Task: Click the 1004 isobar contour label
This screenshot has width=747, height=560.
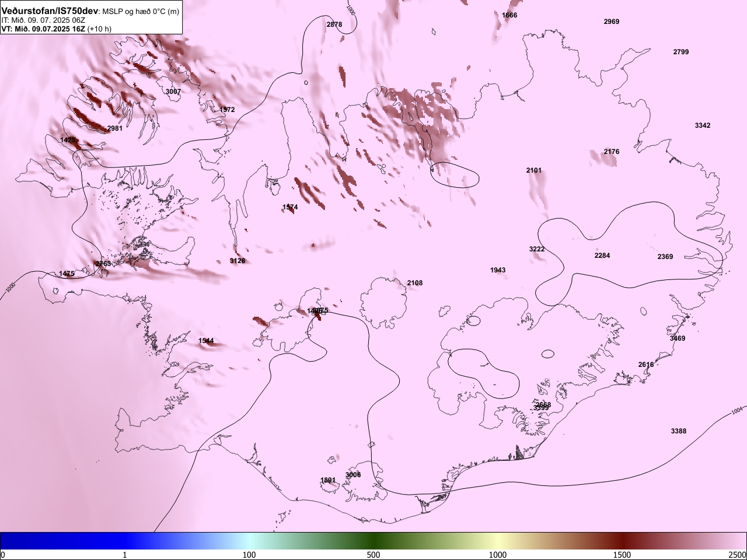Action: tap(738, 411)
